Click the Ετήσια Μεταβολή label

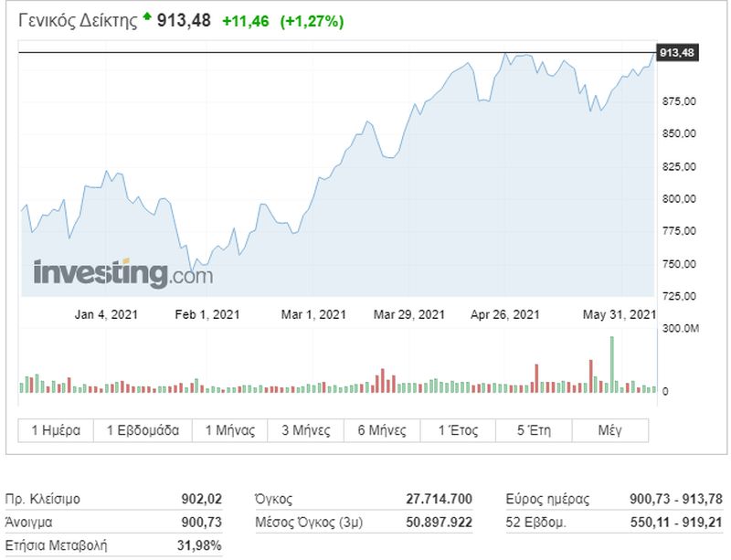click(56, 545)
